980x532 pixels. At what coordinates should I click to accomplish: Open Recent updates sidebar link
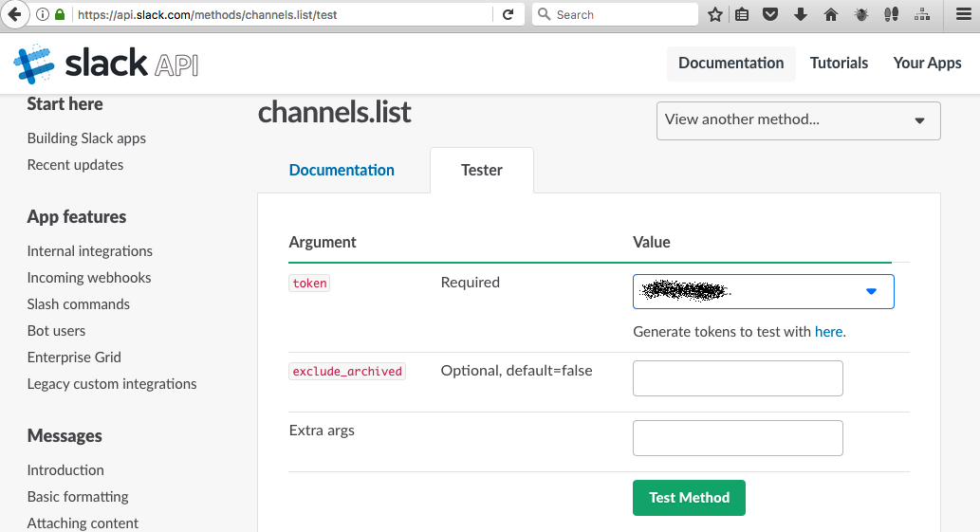pyautogui.click(x=75, y=165)
